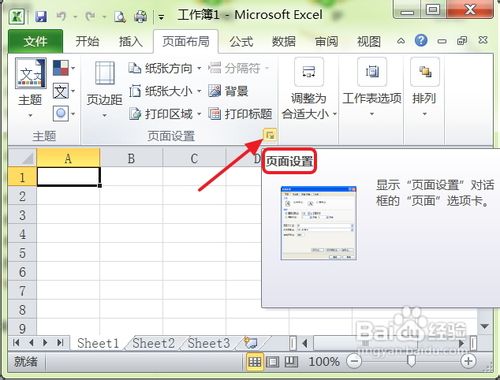Image resolution: width=500 pixels, height=380 pixels.
Task: Open Excel Help question mark icon
Action: (421, 41)
